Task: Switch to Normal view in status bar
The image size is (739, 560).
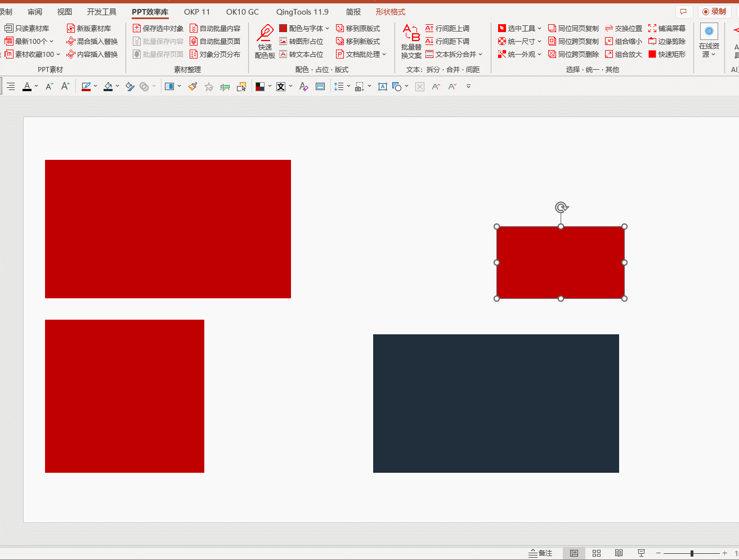Action: (x=574, y=553)
